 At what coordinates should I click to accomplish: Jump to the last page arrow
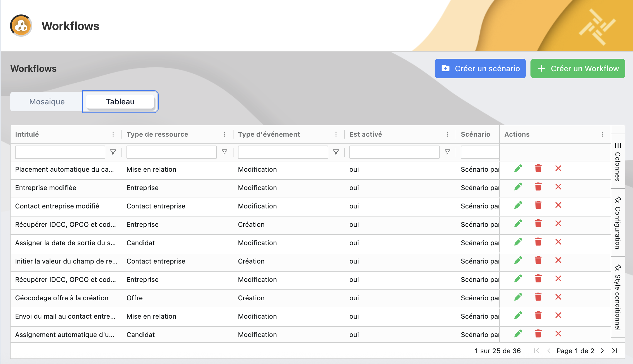(615, 351)
